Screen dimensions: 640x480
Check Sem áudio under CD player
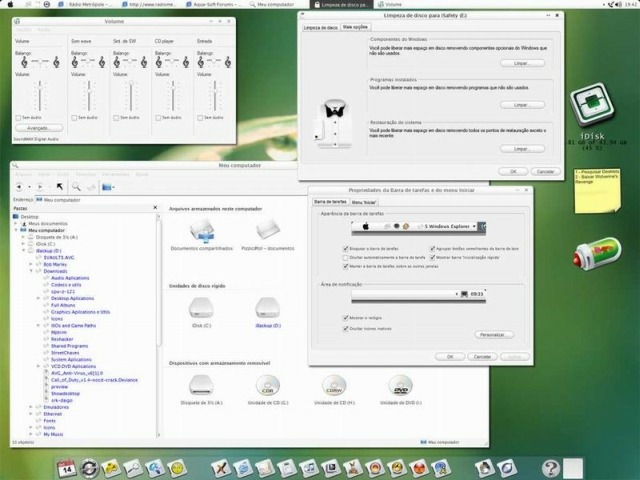pyautogui.click(x=158, y=118)
